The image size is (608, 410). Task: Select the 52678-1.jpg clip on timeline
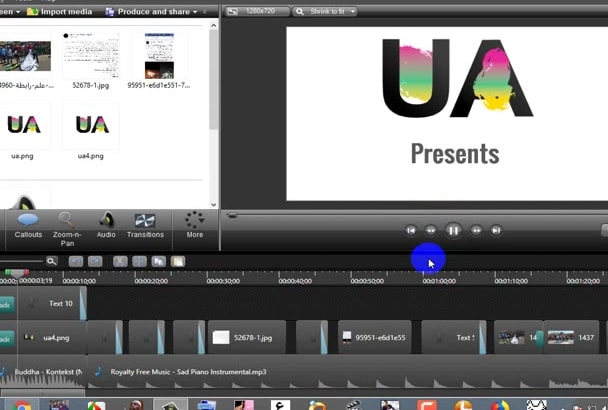(247, 337)
